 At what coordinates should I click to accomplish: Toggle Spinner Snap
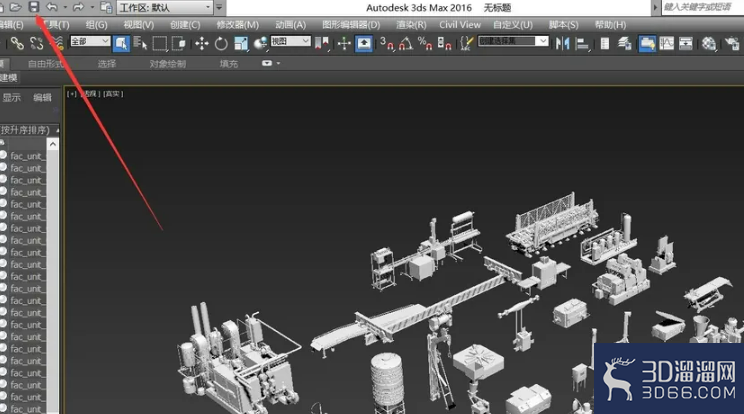click(444, 44)
